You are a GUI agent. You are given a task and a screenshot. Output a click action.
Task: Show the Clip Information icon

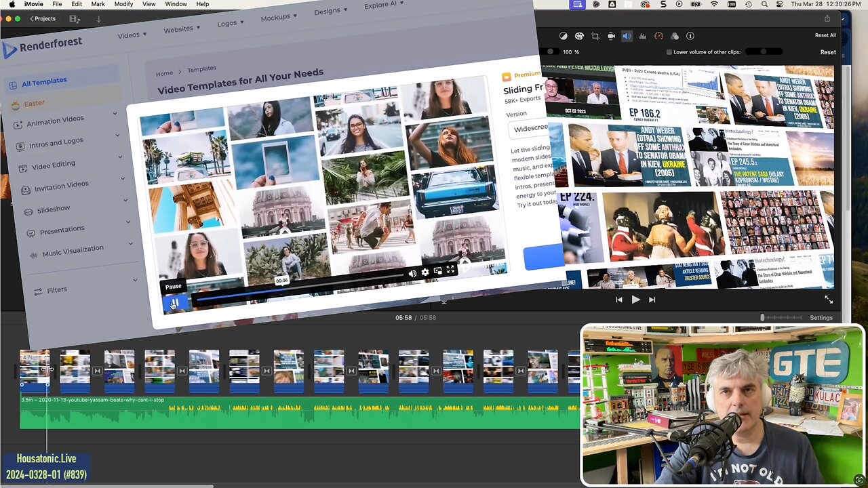click(x=690, y=36)
